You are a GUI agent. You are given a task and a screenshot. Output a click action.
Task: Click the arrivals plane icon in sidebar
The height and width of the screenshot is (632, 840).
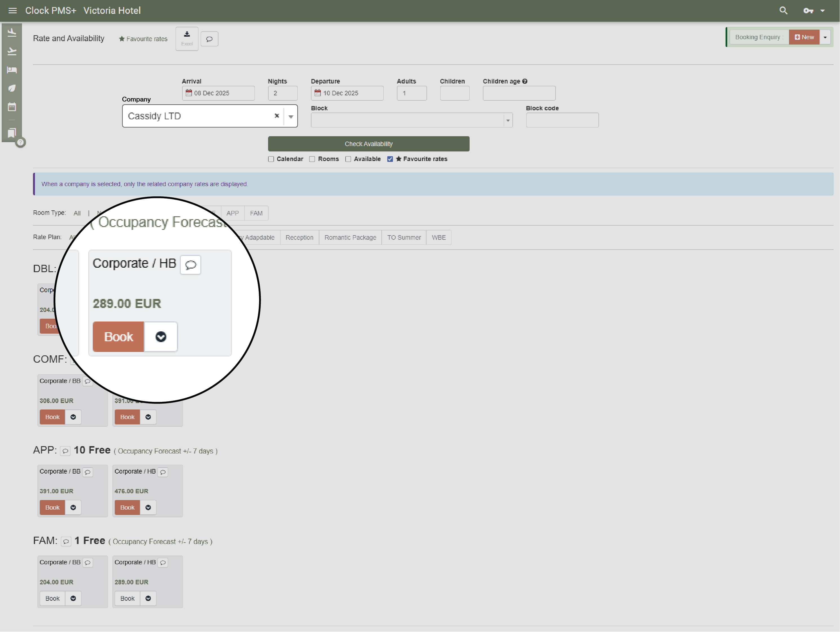click(x=12, y=33)
